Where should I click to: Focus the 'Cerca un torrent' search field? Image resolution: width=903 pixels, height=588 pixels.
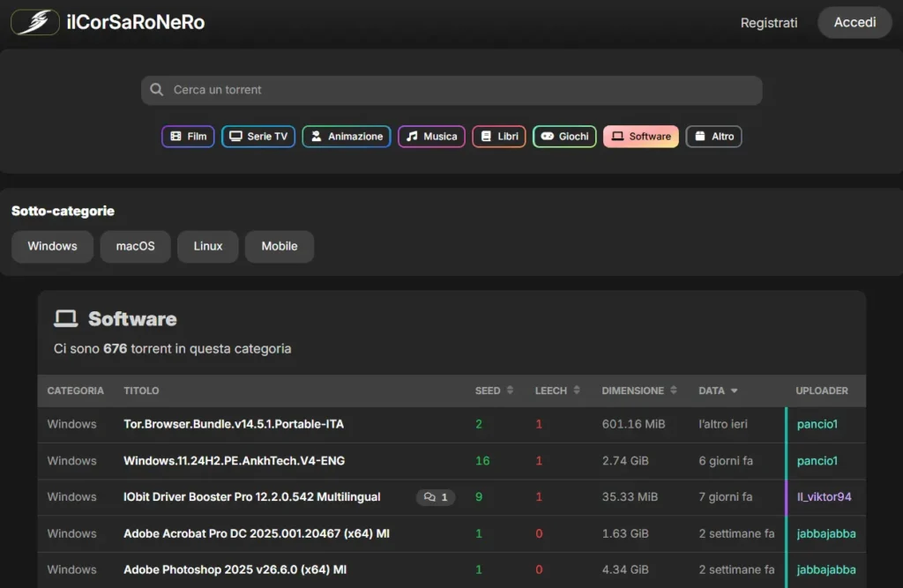point(451,91)
